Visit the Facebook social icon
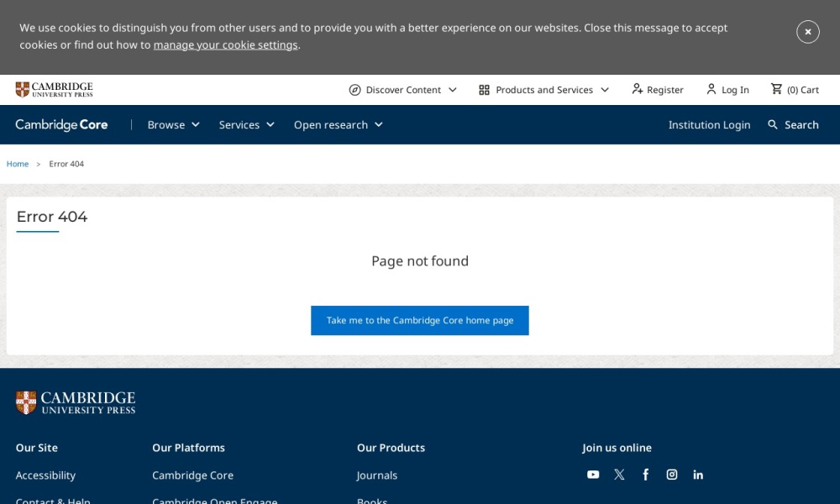Image resolution: width=840 pixels, height=504 pixels. 645,475
